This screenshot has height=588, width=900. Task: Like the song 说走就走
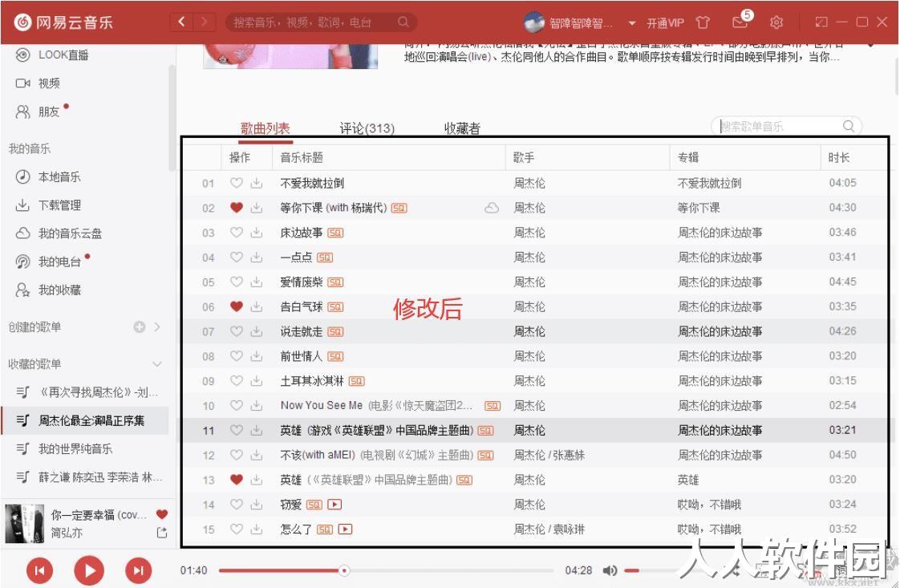click(236, 331)
